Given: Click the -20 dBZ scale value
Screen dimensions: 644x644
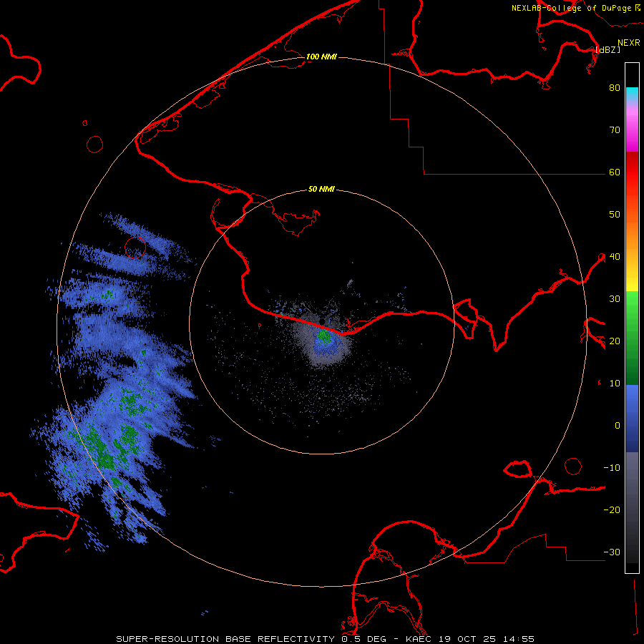Looking at the screenshot, I should tap(612, 510).
